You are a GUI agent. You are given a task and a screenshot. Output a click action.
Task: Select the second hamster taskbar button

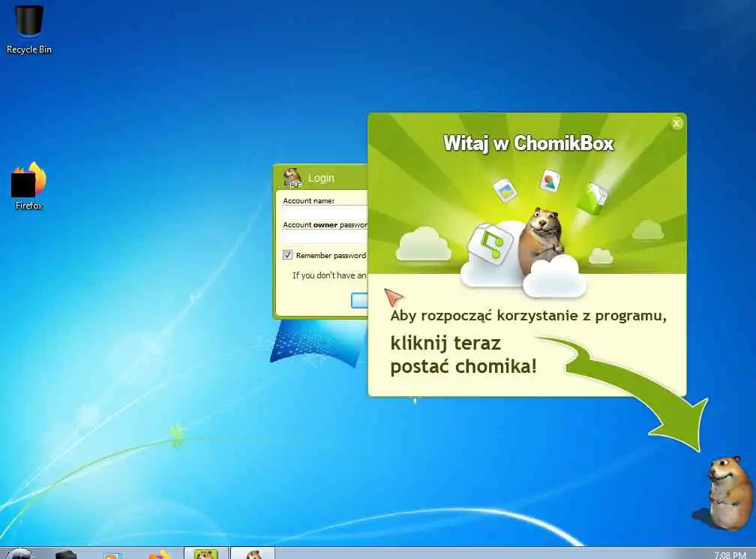tap(253, 554)
